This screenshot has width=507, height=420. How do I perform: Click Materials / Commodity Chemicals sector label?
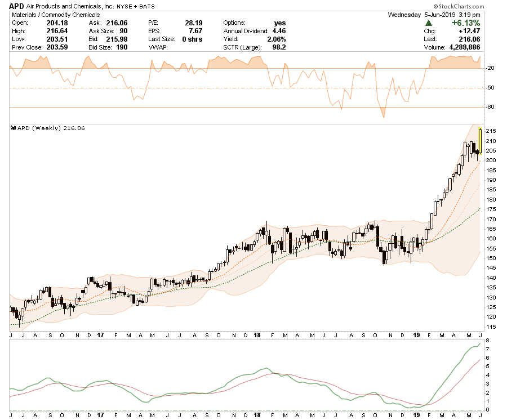pos(56,15)
